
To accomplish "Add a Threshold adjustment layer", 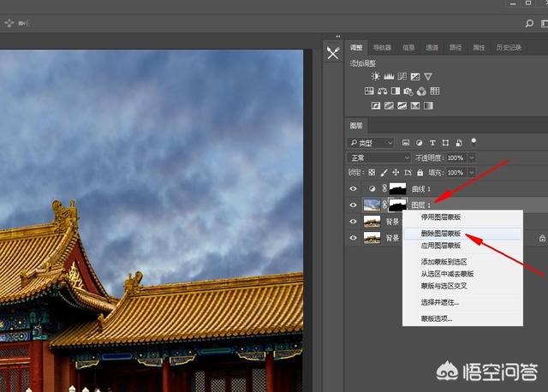I will pos(402,105).
